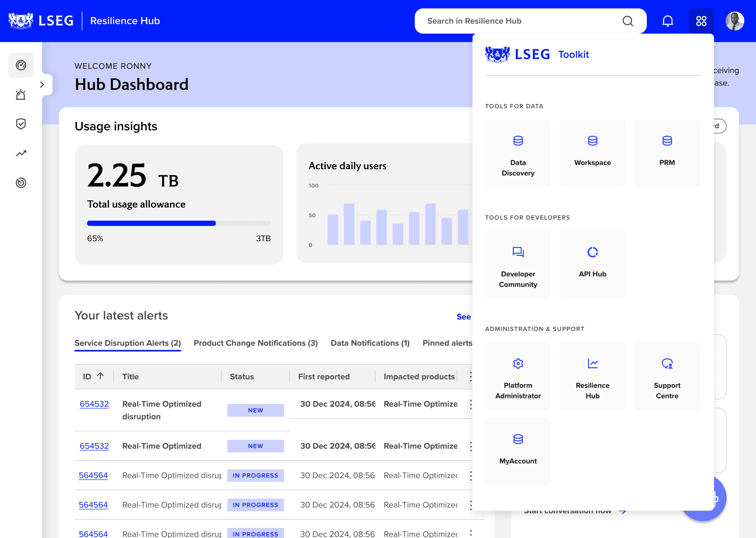The height and width of the screenshot is (538, 756).
Task: Sort table by ID column arrow
Action: (100, 376)
